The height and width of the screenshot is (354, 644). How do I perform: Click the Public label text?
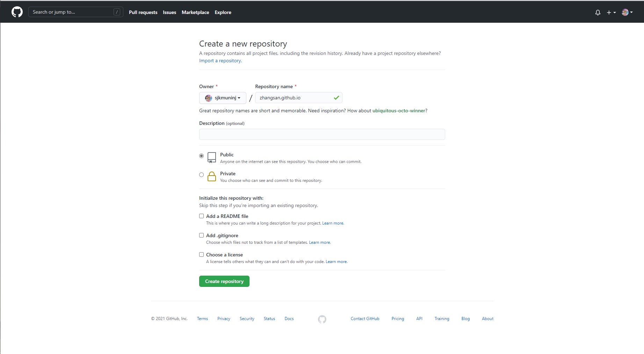pos(227,155)
